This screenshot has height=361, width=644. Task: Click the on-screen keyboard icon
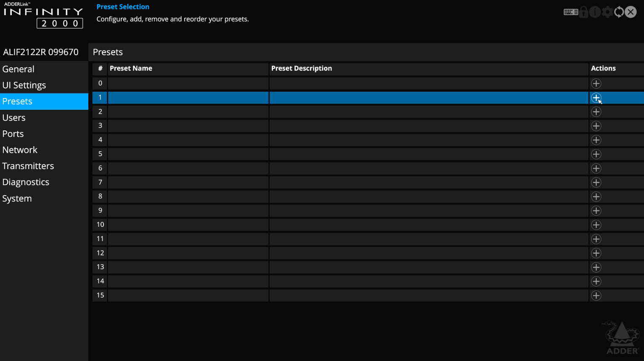click(x=571, y=12)
